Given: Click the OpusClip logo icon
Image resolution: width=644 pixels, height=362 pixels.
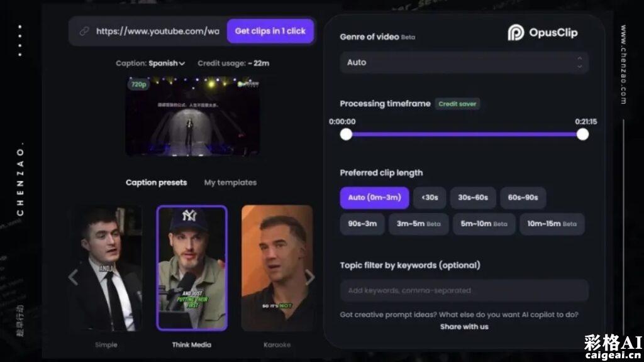Looking at the screenshot, I should point(516,33).
